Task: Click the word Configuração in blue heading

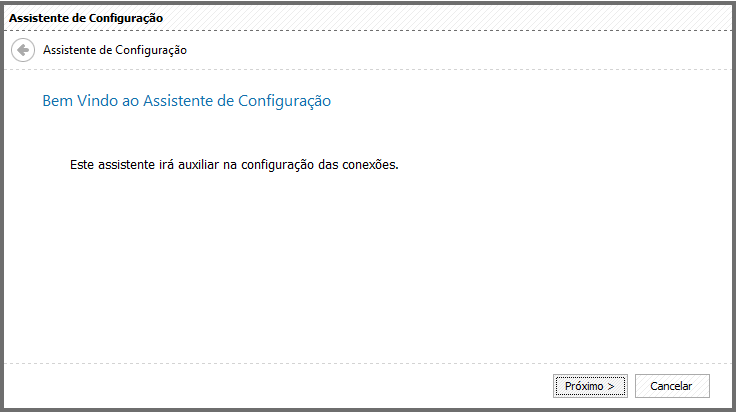Action: coord(284,101)
